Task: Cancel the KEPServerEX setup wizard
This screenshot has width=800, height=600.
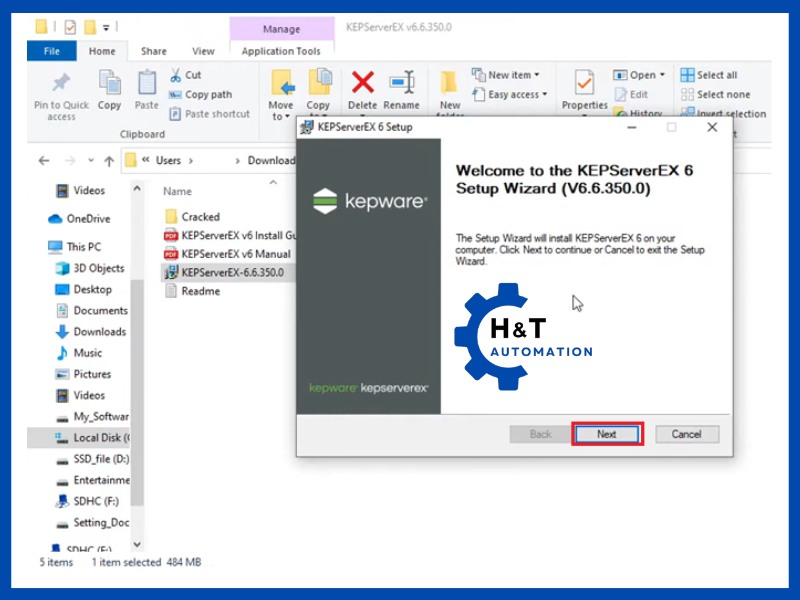Action: click(x=686, y=434)
